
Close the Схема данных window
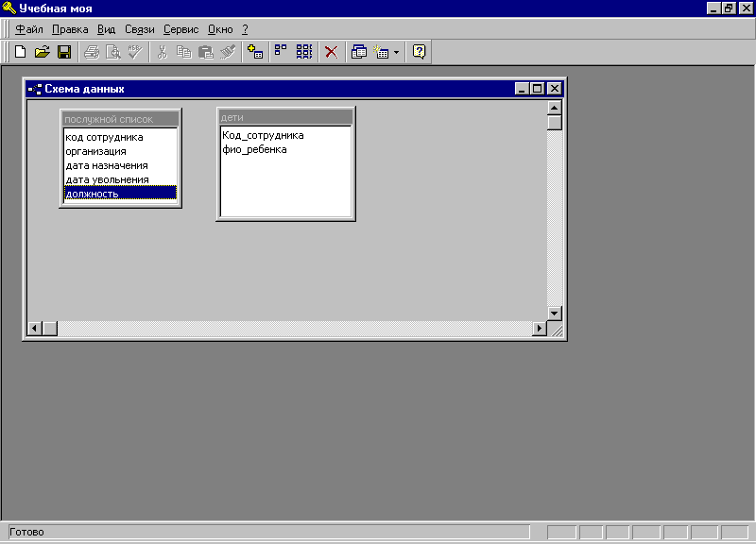[x=555, y=89]
